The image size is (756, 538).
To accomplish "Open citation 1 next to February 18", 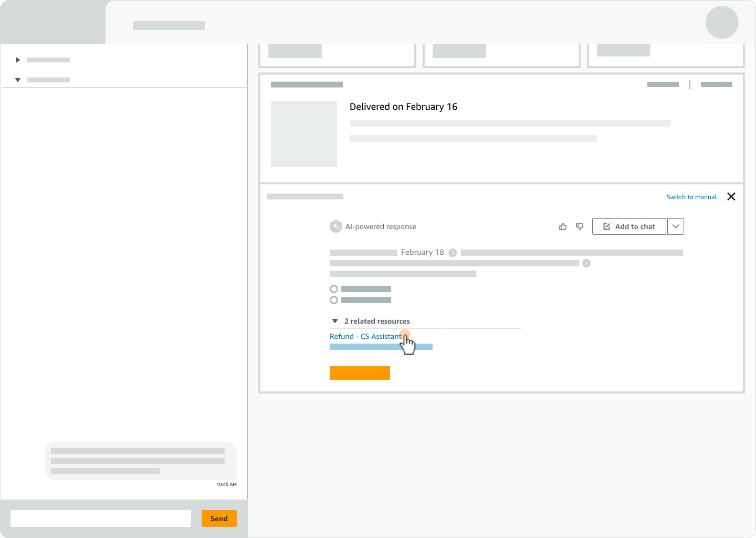I will click(453, 253).
